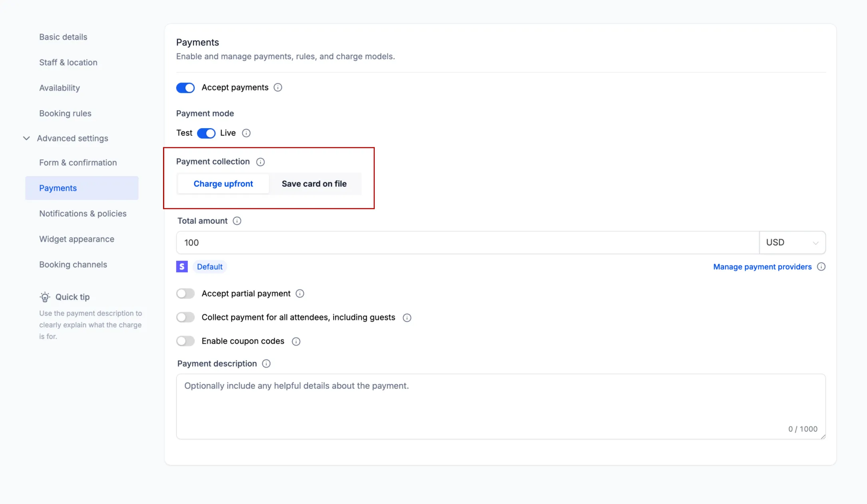Screen dimensions: 867x504
Task: Turn off the Accept payments toggle
Action: 185,87
